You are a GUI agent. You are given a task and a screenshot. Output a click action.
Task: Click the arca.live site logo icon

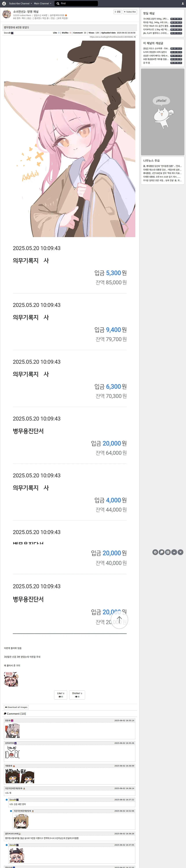pos(4,3)
